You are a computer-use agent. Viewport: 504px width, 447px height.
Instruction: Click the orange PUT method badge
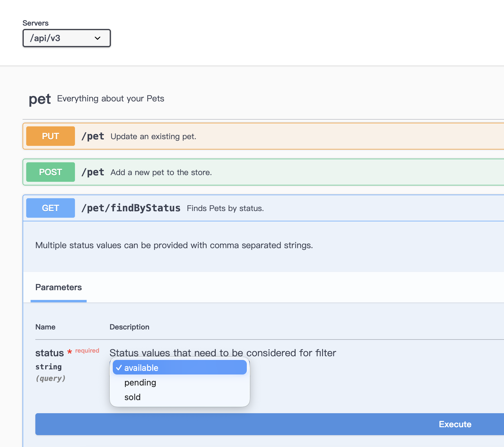[51, 136]
